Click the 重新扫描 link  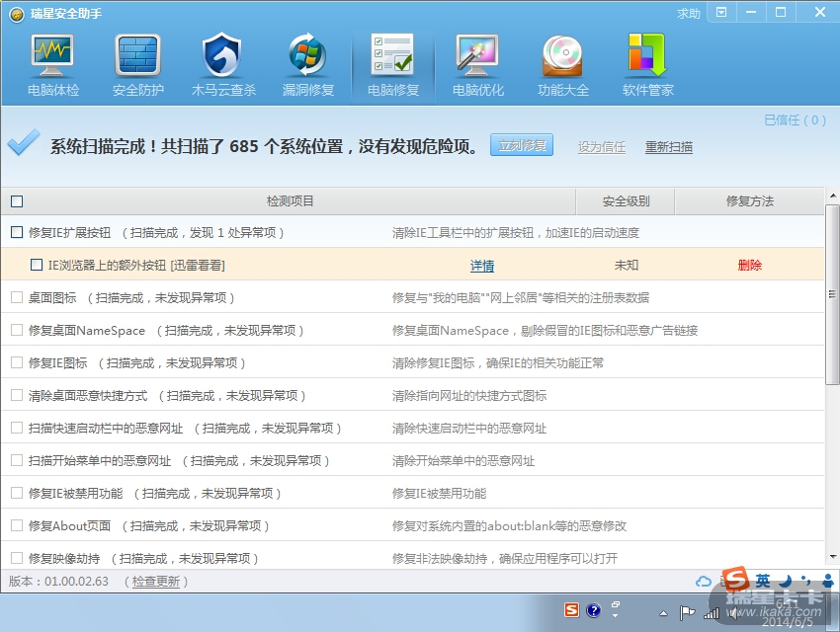669,147
